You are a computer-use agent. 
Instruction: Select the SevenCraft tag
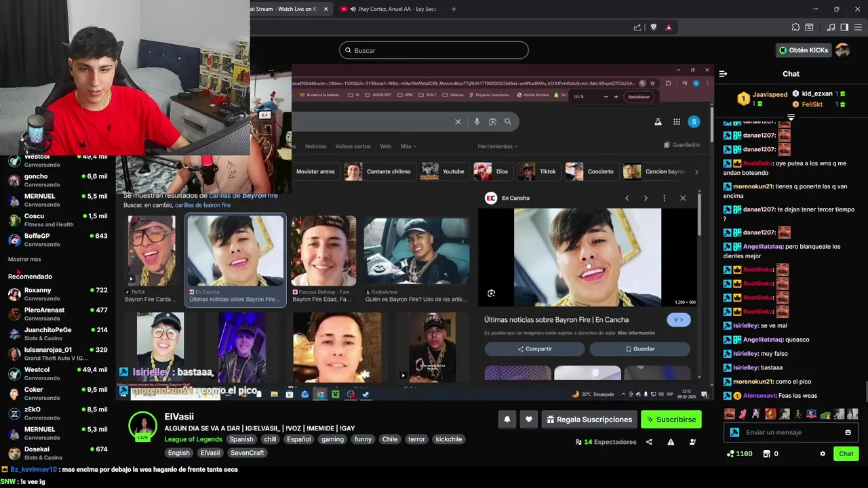point(247,453)
